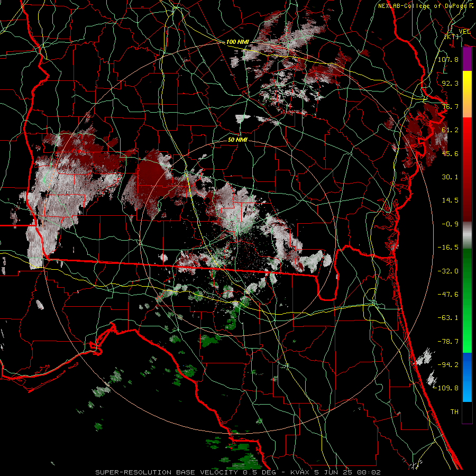Screen dimensions: 476x476
Task: Click the VEL legend title
Action: [x=464, y=31]
